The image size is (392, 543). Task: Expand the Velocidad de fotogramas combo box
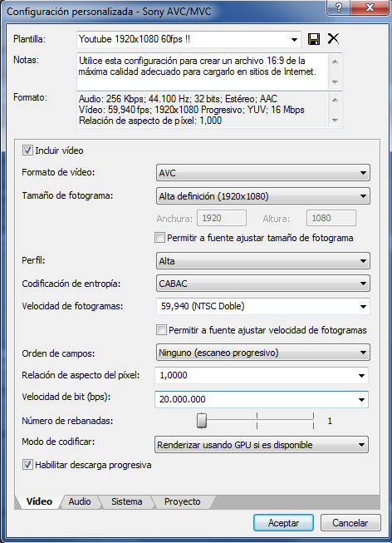(x=263, y=306)
